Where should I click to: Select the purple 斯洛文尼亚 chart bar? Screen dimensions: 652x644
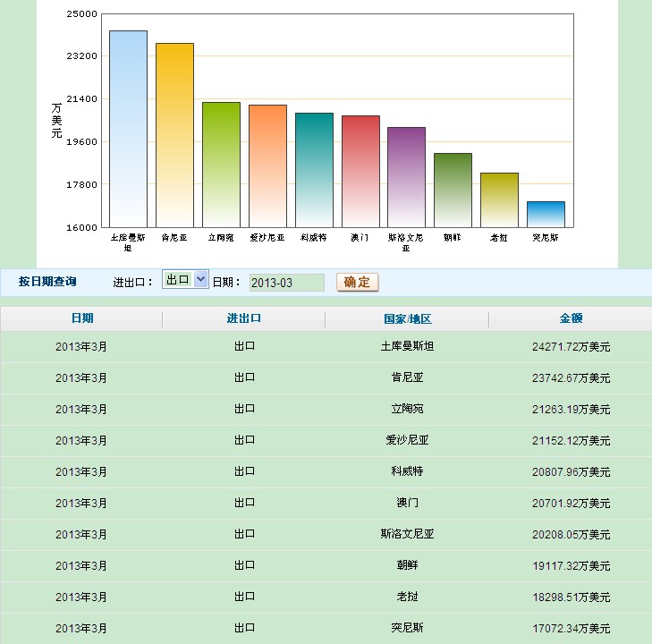click(406, 177)
